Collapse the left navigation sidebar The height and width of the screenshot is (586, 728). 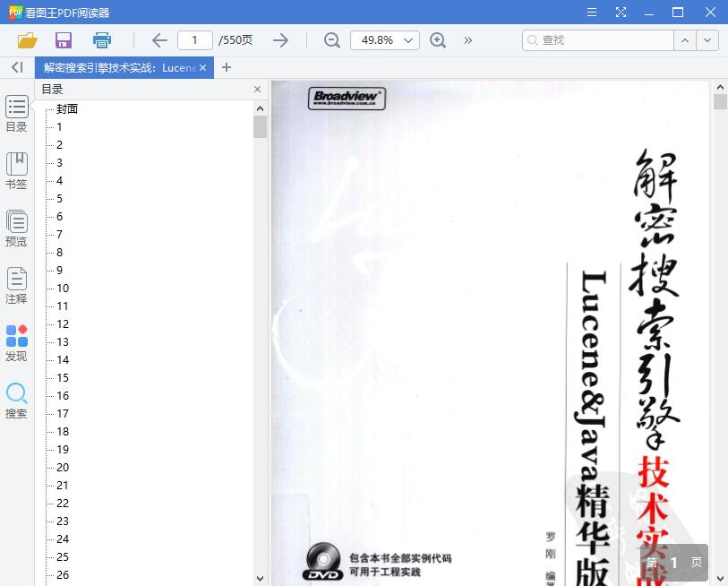point(15,67)
